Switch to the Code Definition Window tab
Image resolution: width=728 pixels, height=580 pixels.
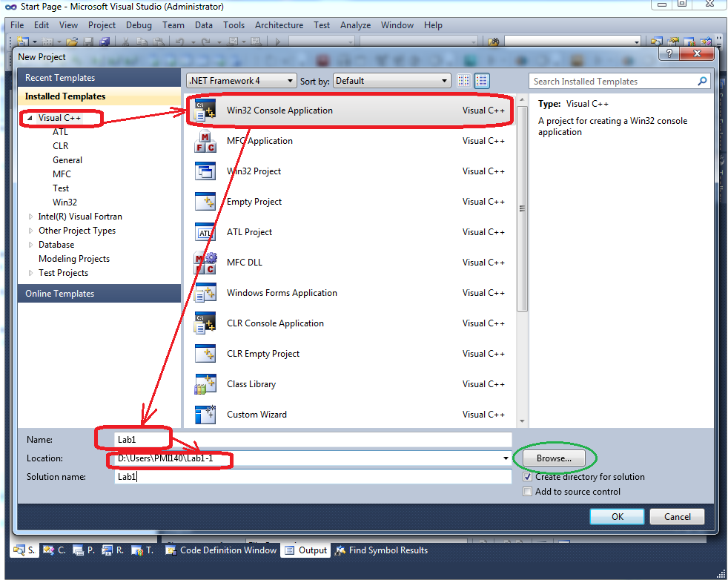point(221,550)
